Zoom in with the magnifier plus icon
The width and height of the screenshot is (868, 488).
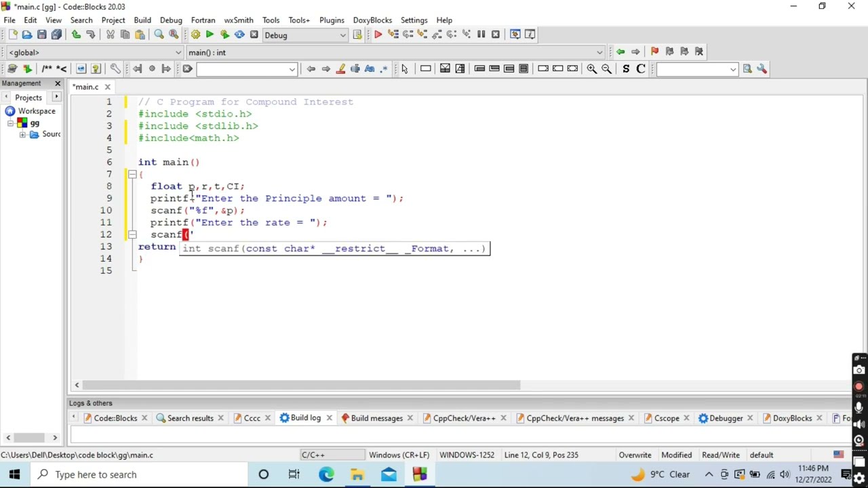click(x=591, y=68)
